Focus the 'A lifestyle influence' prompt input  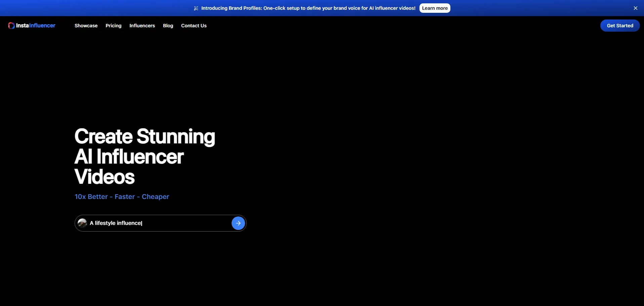click(158, 223)
